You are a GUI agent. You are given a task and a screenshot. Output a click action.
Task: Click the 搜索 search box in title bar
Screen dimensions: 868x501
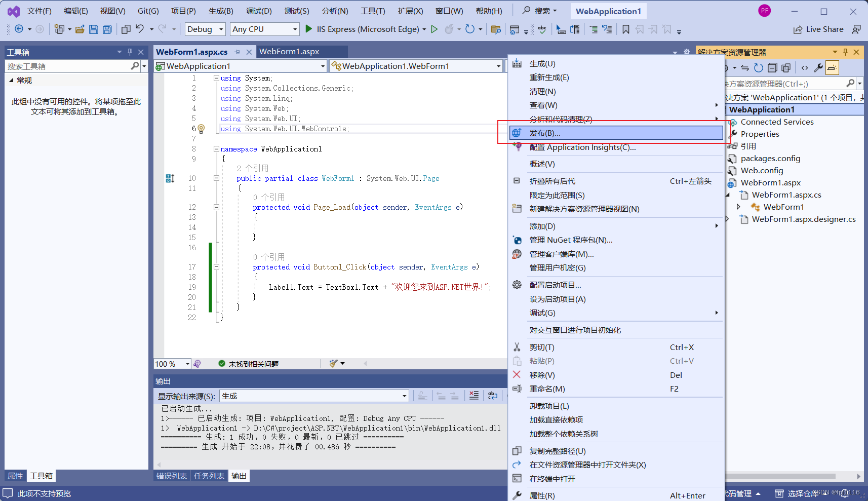click(540, 11)
